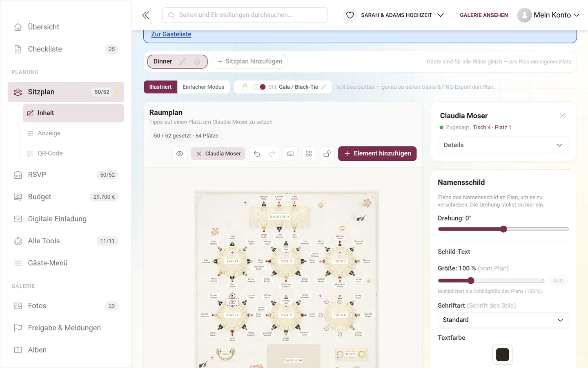
Task: Open Freigabe & Meldungen
Action: tap(65, 328)
